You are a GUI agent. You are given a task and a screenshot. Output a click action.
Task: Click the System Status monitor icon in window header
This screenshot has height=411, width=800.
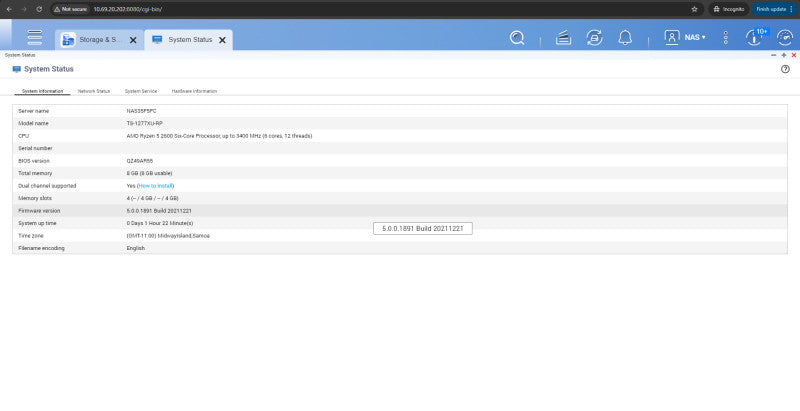(x=16, y=69)
